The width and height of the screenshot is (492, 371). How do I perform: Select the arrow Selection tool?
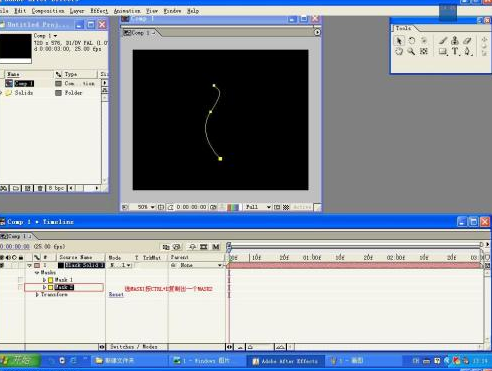[399, 41]
